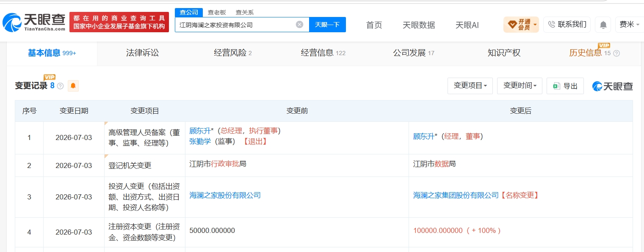Open the 变更时间 filter dropdown

pyautogui.click(x=520, y=86)
